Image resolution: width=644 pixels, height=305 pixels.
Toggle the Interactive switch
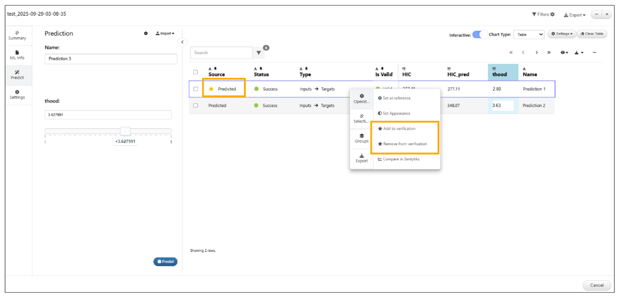click(479, 35)
